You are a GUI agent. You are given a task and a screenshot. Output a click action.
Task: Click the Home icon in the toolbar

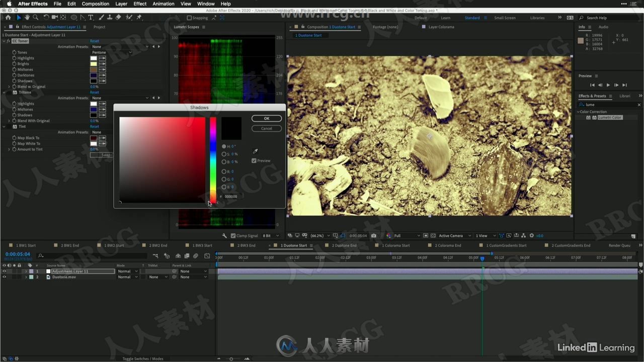click(x=8, y=17)
